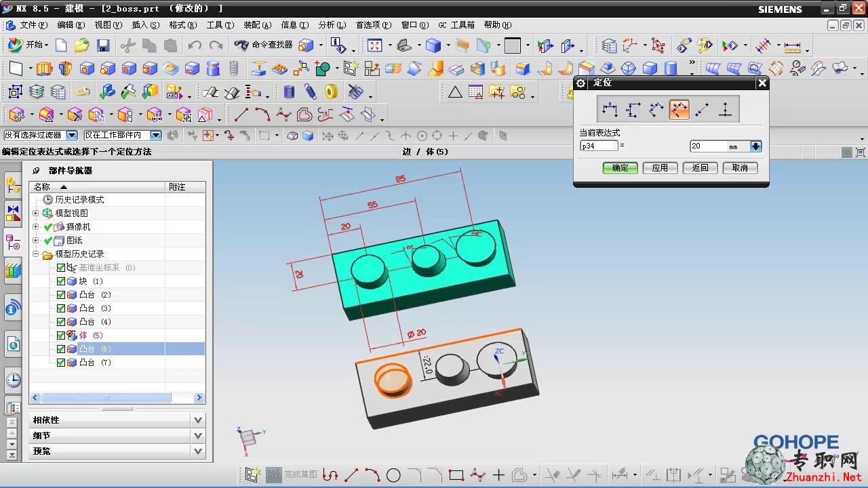Create a new file with the New icon

[61, 45]
